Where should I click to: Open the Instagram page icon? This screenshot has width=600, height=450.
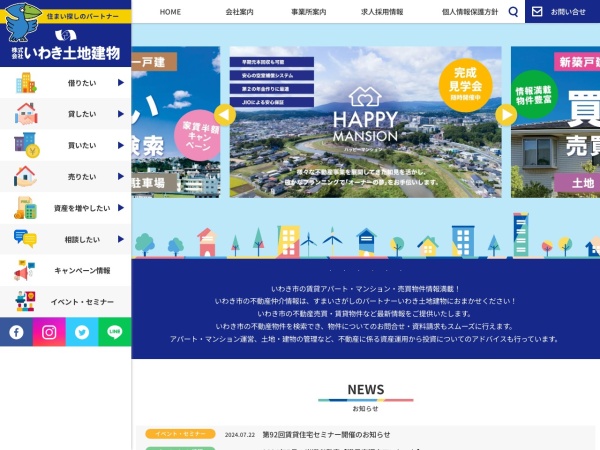(x=49, y=332)
